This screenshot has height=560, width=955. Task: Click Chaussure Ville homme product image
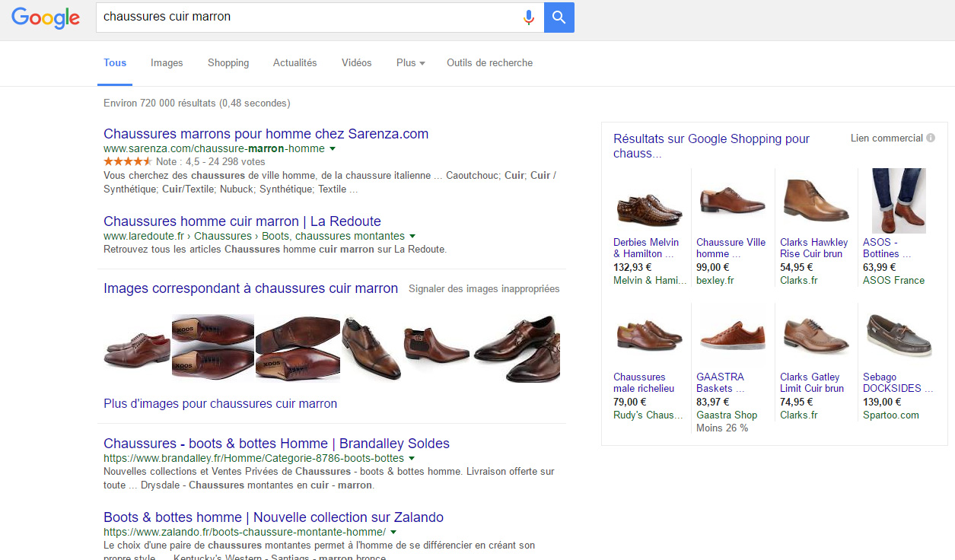732,201
